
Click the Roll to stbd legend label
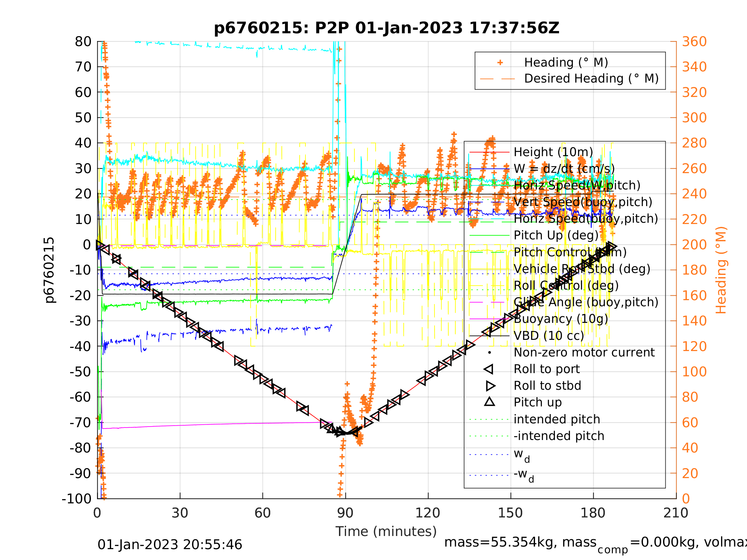[x=548, y=386]
